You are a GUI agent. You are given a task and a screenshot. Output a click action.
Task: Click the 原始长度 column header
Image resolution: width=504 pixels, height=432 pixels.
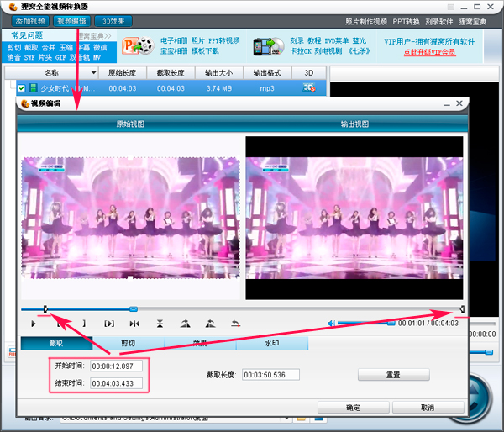(x=122, y=73)
